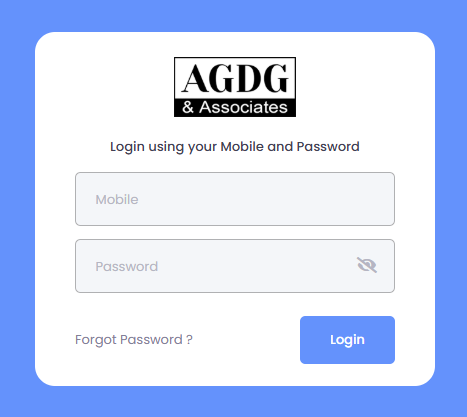Click "Forgot Password ?" to start password recovery
The image size is (467, 417).
coord(134,340)
